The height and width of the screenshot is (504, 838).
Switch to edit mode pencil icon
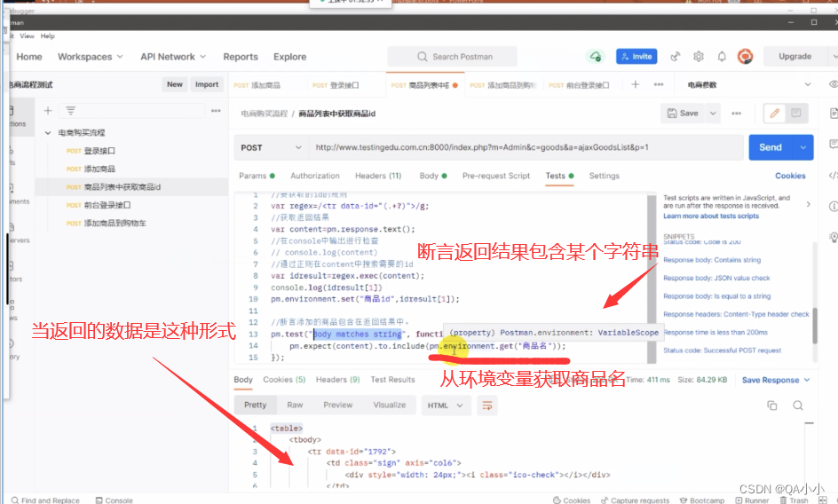[x=774, y=114]
